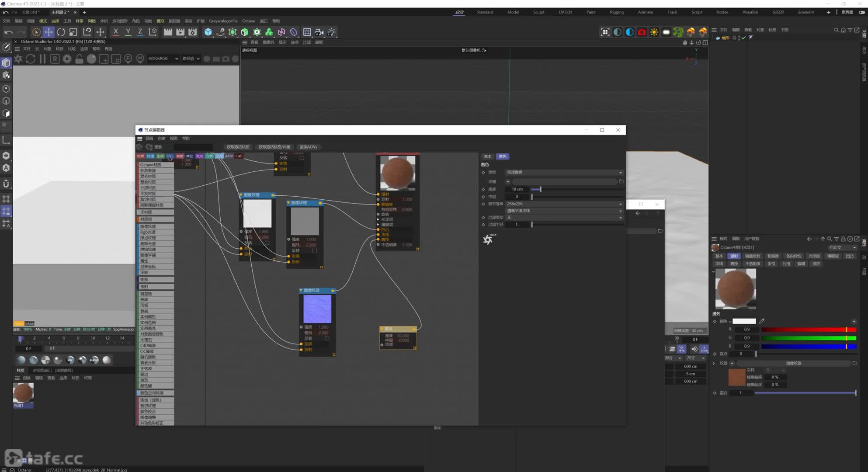The width and height of the screenshot is (868, 472).
Task: Switch to the Animate layout tab
Action: (645, 12)
